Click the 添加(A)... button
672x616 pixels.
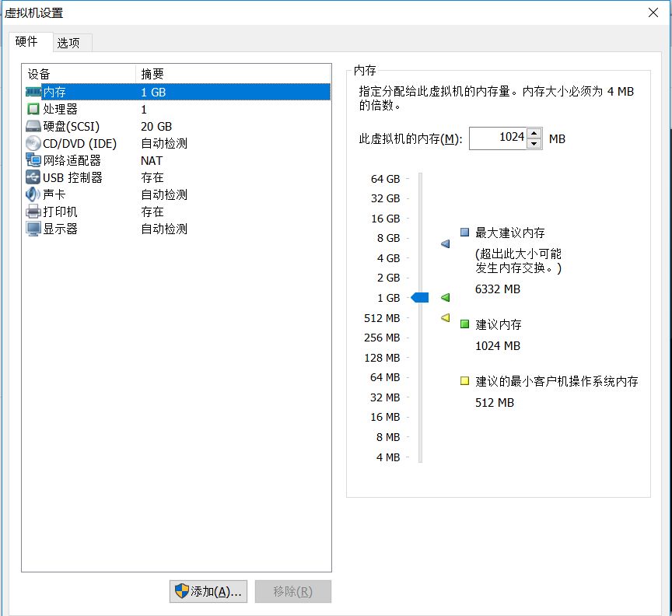(208, 592)
